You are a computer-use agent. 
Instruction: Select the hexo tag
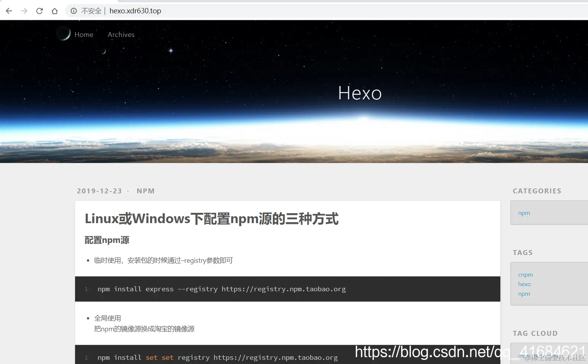click(x=524, y=284)
